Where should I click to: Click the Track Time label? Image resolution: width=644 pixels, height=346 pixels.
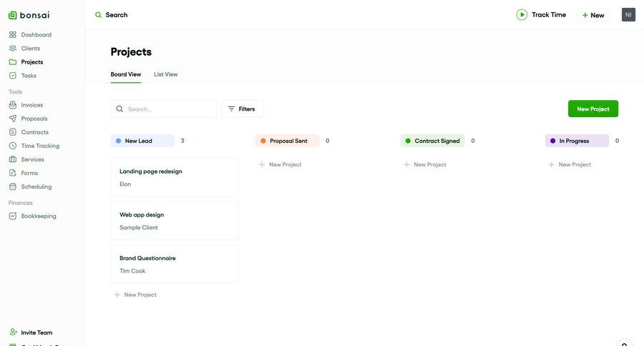[549, 15]
